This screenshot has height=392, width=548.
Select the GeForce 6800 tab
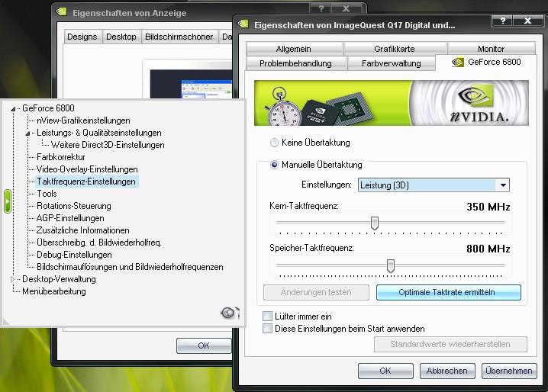pyautogui.click(x=487, y=63)
